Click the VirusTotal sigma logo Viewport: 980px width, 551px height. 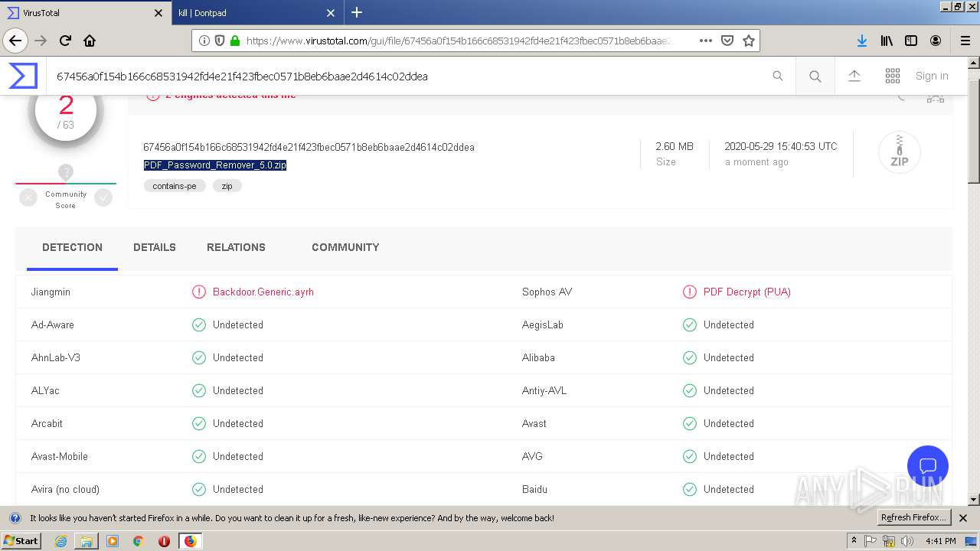(x=23, y=76)
